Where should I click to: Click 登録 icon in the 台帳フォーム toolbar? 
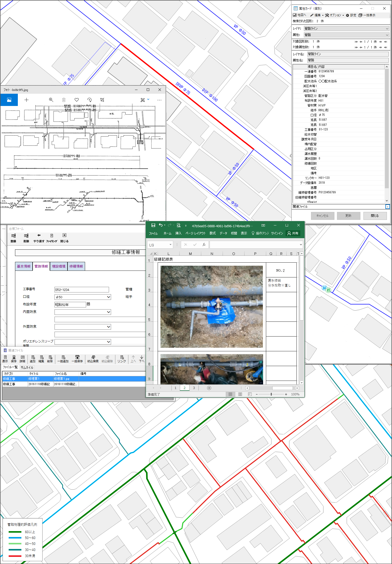(x=13, y=238)
